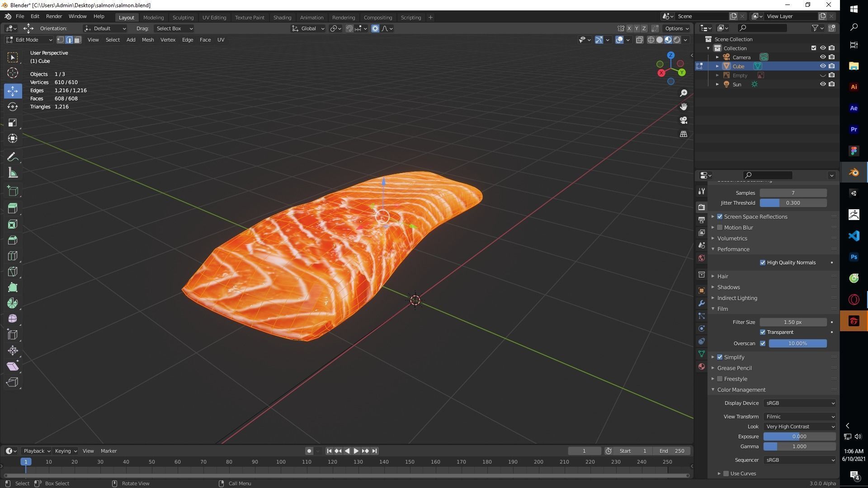Image resolution: width=868 pixels, height=488 pixels.
Task: Open Global transform orientation dropdown
Action: (308, 28)
